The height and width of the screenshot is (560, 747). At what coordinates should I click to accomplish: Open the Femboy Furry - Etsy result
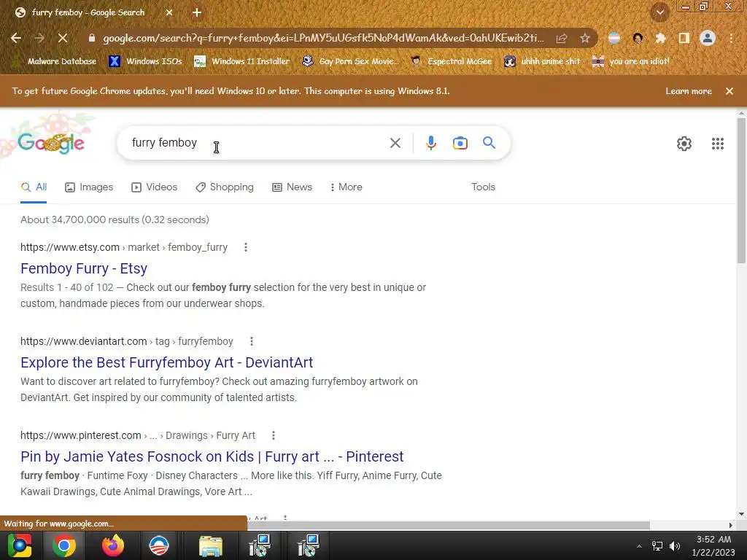pos(84,268)
